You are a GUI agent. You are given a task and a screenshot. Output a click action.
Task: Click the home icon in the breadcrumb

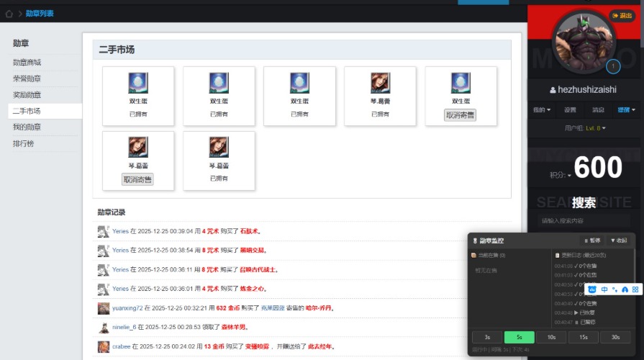point(9,14)
